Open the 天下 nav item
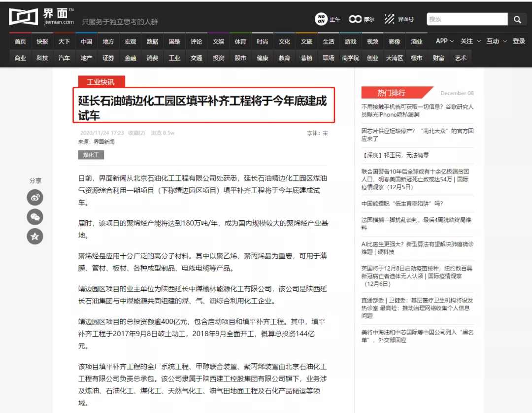The image size is (532, 413). pos(64,41)
